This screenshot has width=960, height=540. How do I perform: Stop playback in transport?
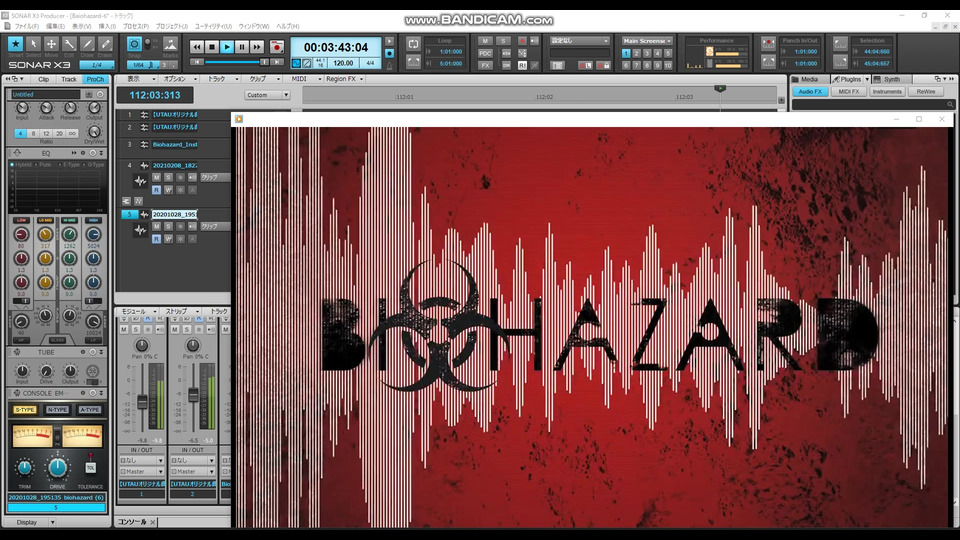(x=212, y=47)
